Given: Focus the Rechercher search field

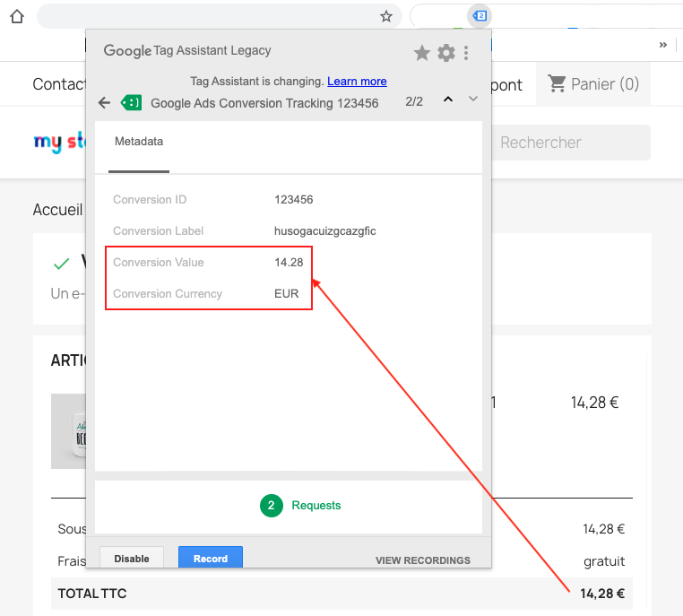Looking at the screenshot, I should tap(571, 143).
